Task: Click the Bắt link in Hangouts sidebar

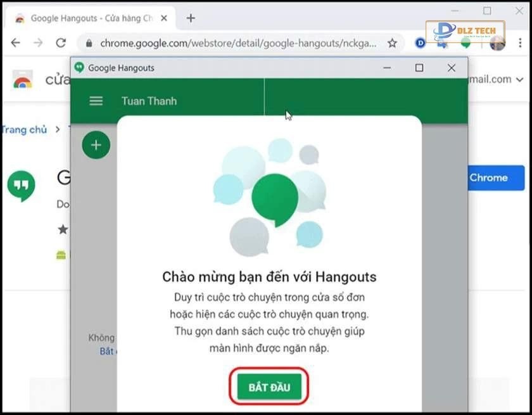Action: 107,351
